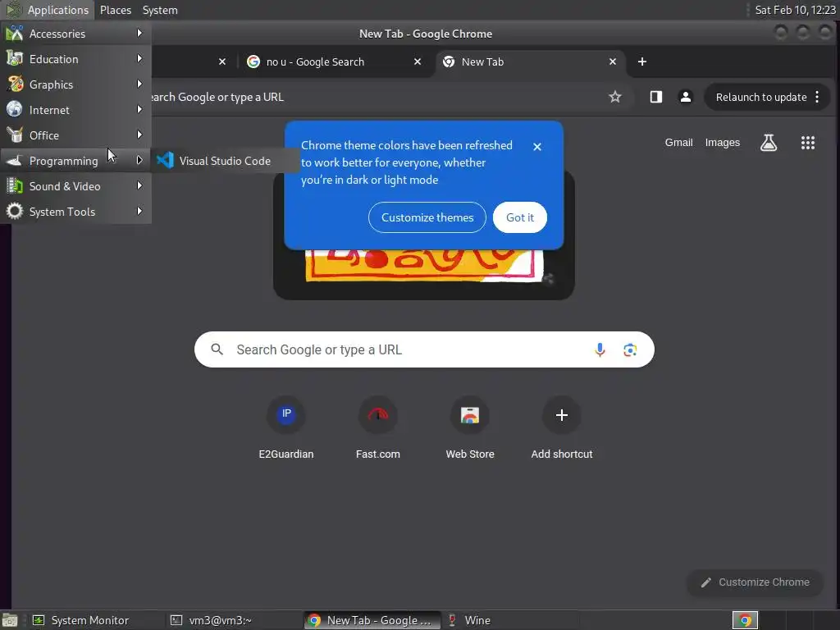Click the System Tools gear icon
Screen dimensions: 840x630
click(x=15, y=211)
